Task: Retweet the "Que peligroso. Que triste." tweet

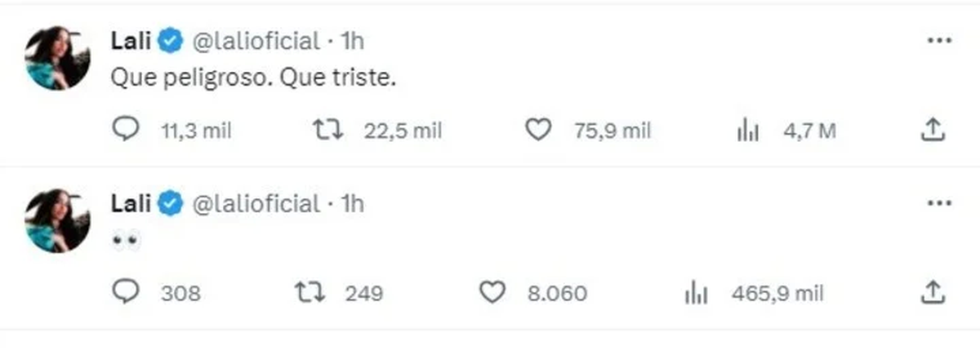Action: (328, 131)
